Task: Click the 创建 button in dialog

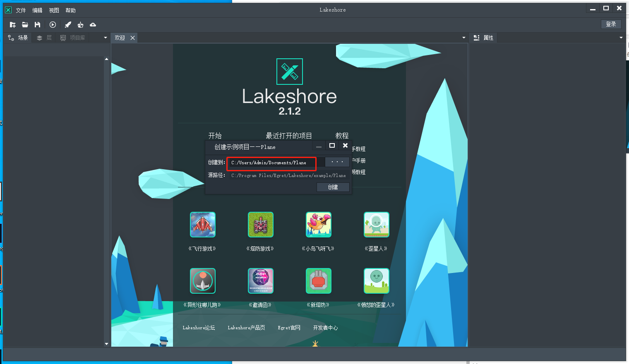Action: coord(333,187)
